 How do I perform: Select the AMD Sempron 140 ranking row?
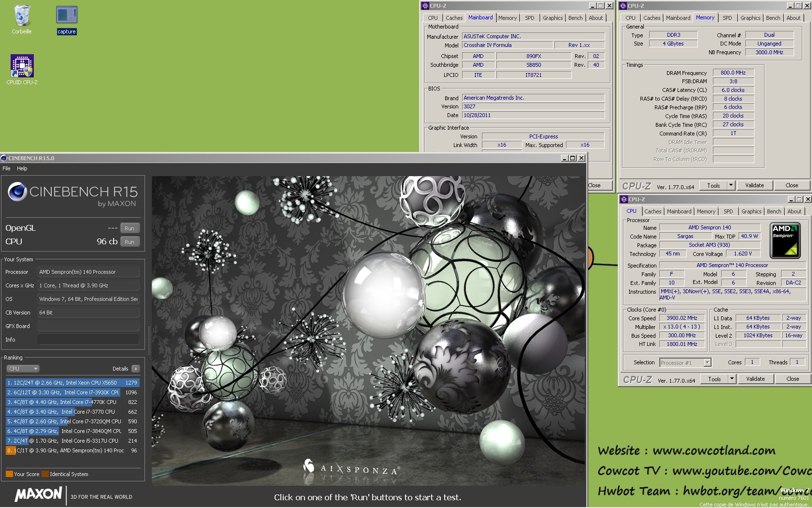pyautogui.click(x=72, y=450)
